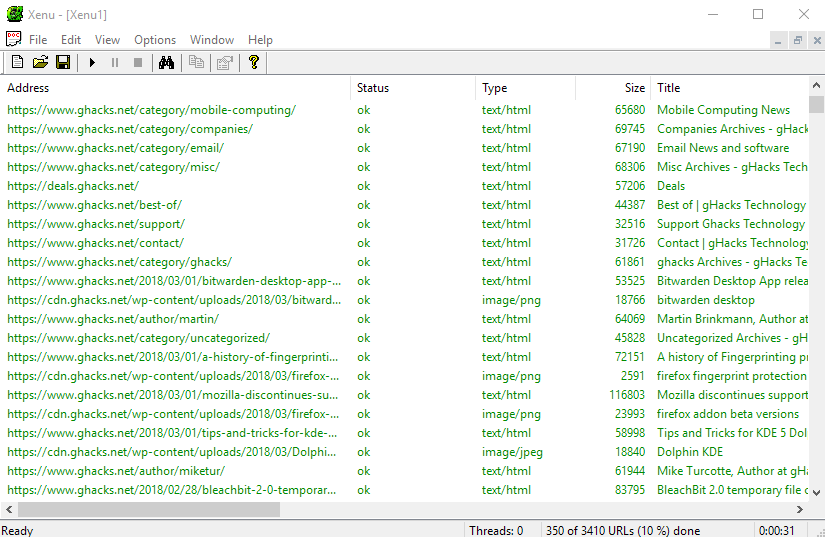
Task: Select the ghacks.net/support/ address
Action: tap(96, 224)
